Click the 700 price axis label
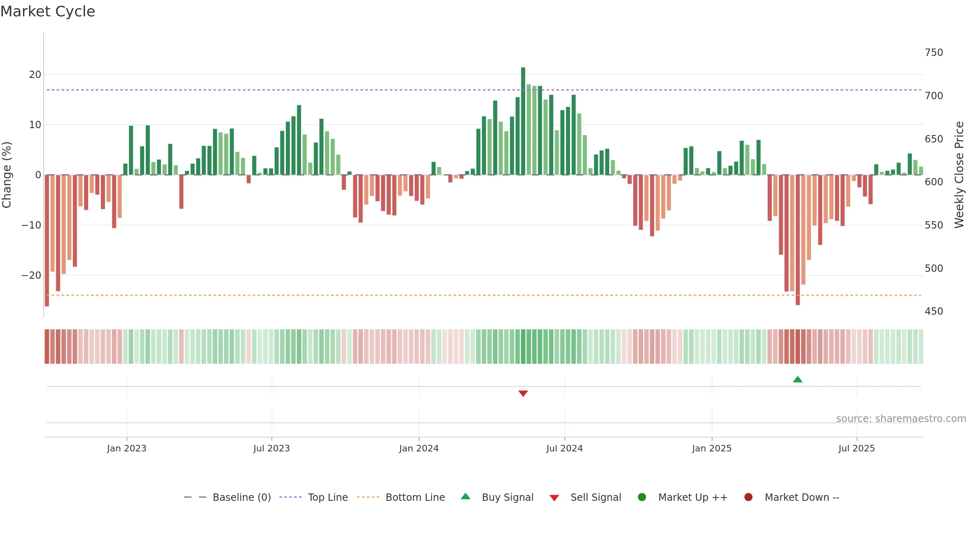The height and width of the screenshot is (551, 980). [x=934, y=96]
